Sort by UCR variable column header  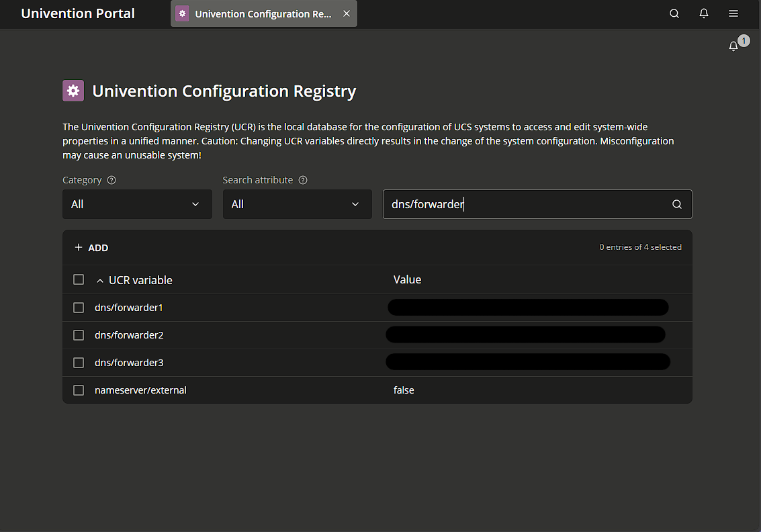140,280
